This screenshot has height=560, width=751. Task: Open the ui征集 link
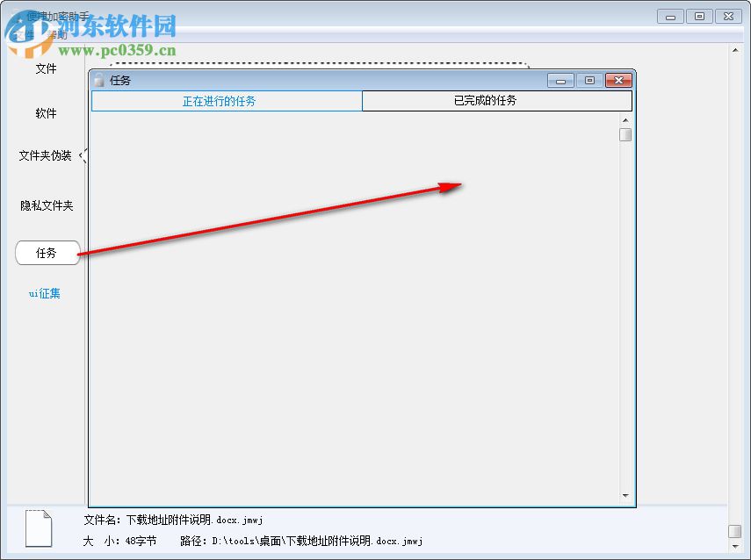[45, 293]
